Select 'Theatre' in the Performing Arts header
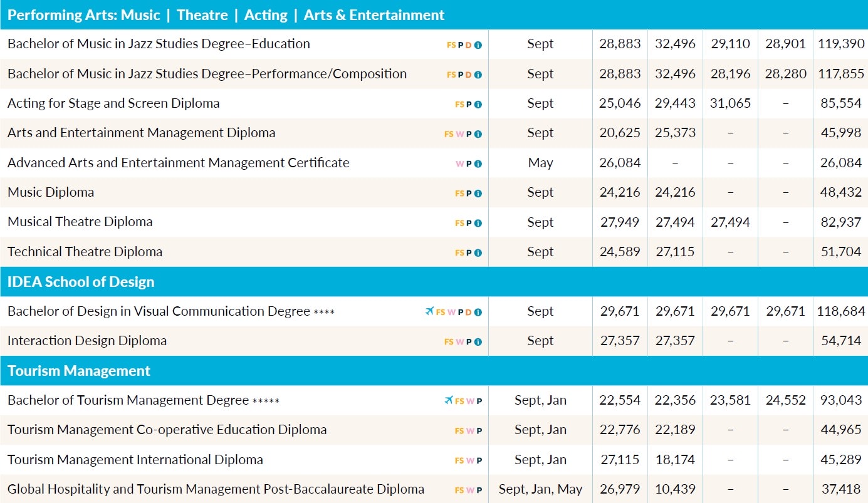Image resolution: width=868 pixels, height=503 pixels. [x=202, y=15]
